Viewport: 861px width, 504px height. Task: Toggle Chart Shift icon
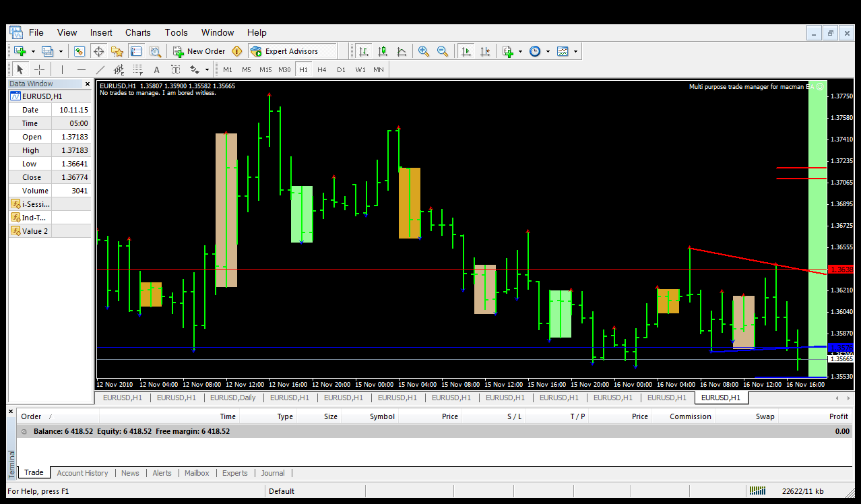point(484,51)
